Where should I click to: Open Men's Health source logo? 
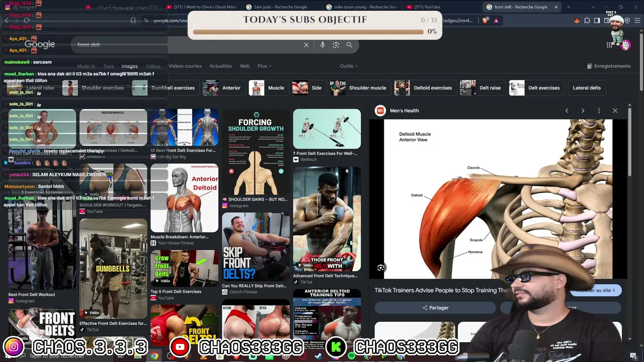pos(380,111)
